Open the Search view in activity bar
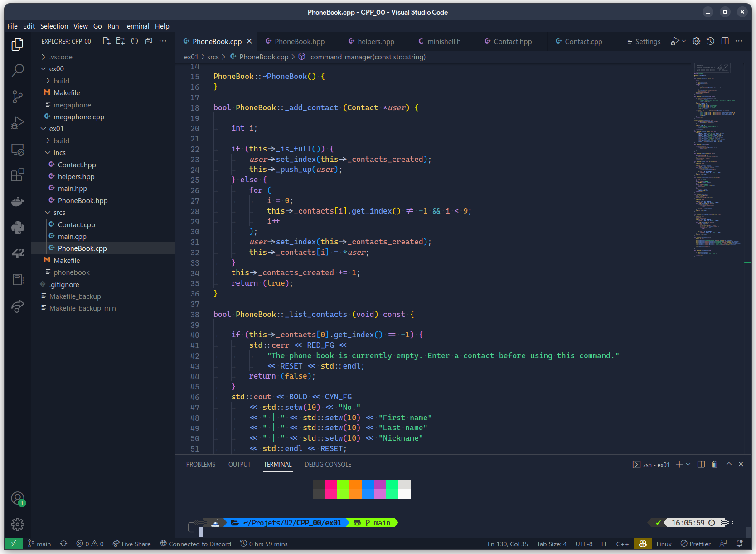Image resolution: width=756 pixels, height=554 pixels. pos(18,70)
